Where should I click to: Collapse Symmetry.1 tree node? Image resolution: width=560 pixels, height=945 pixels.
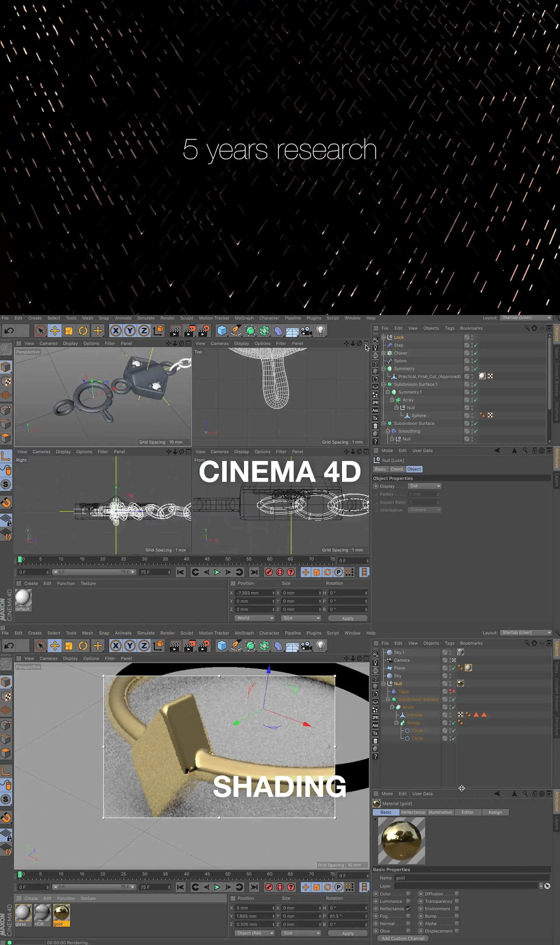[x=387, y=392]
